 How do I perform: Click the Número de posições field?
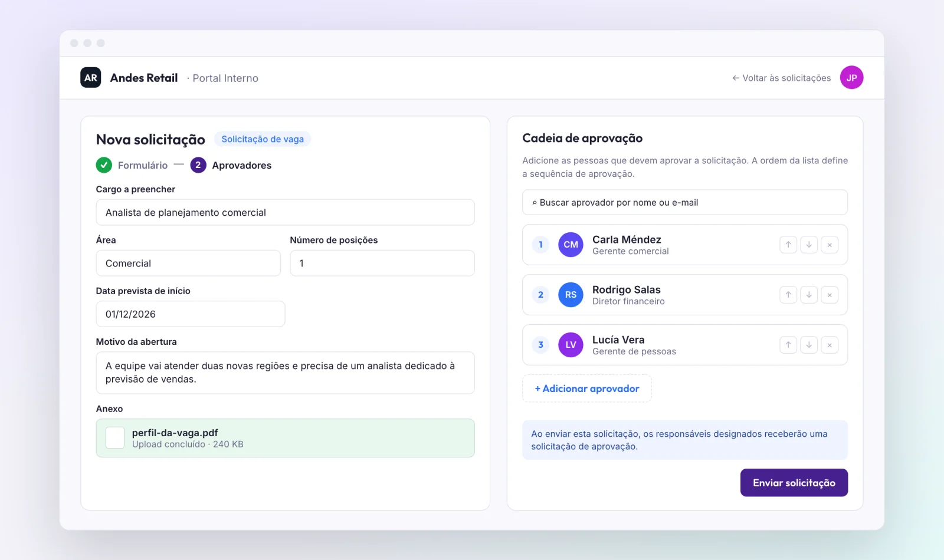click(382, 263)
